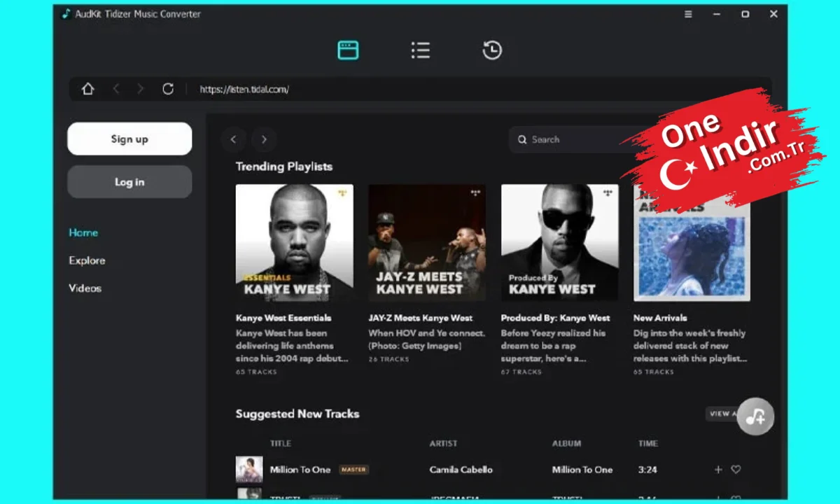Screen dimensions: 840x504
Task: Reload the page with refresh icon
Action: (168, 89)
